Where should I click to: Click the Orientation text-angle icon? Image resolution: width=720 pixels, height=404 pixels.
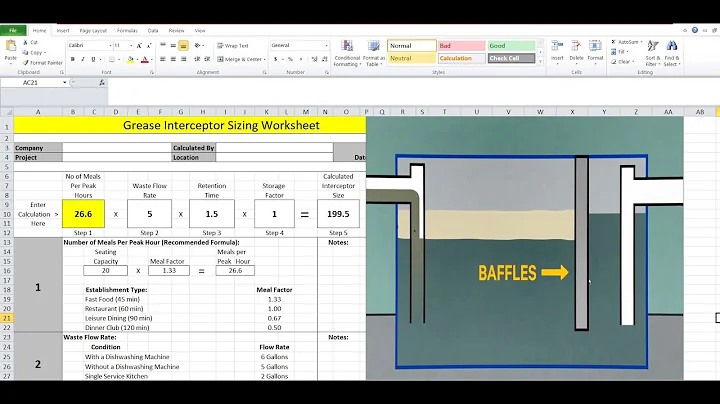(199, 45)
